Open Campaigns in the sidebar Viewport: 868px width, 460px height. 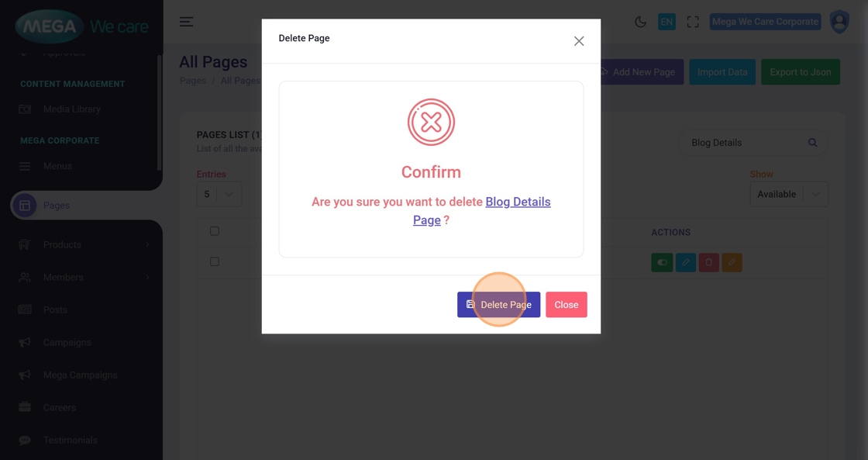[67, 342]
